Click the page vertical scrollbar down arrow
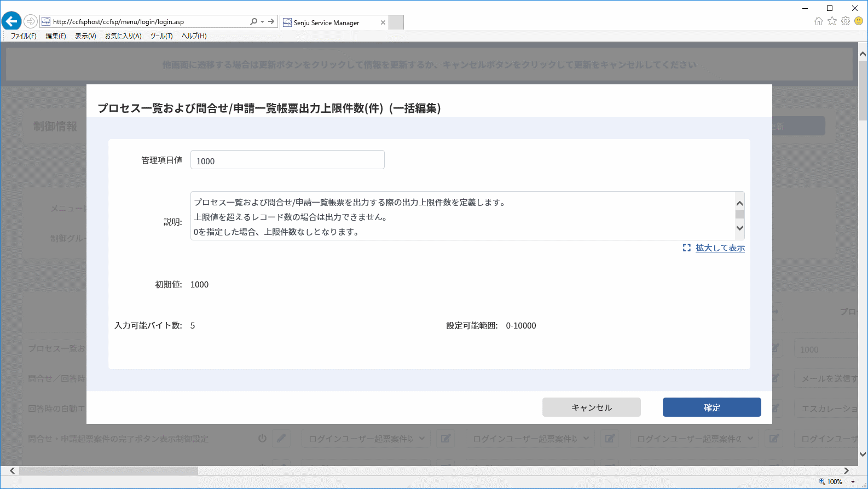 (x=863, y=454)
